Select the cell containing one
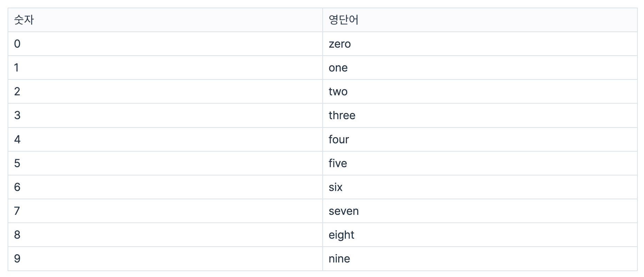The height and width of the screenshot is (277, 644). (480, 68)
